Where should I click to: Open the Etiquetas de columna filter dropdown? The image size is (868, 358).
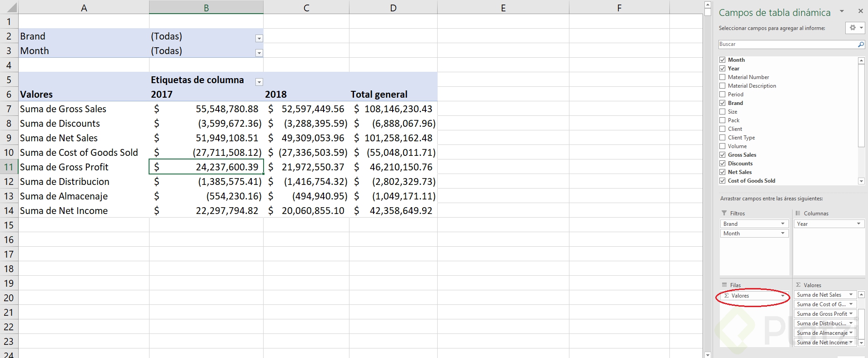point(259,82)
